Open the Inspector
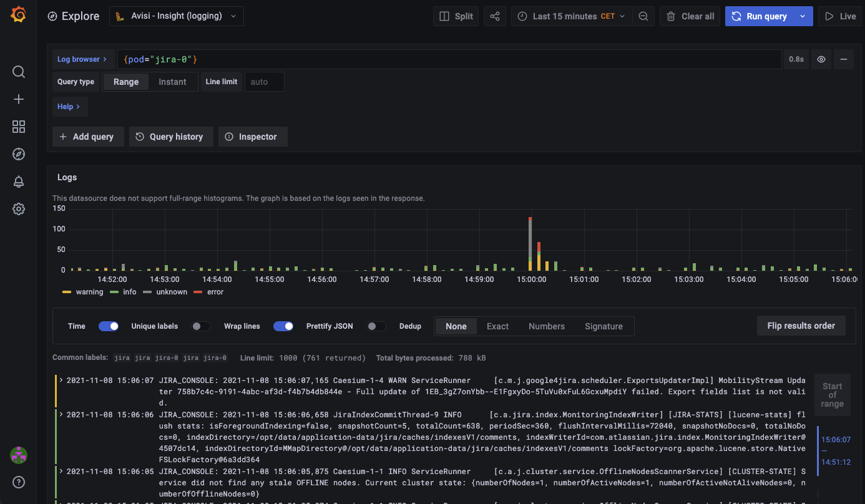This screenshot has height=504, width=865. click(253, 137)
